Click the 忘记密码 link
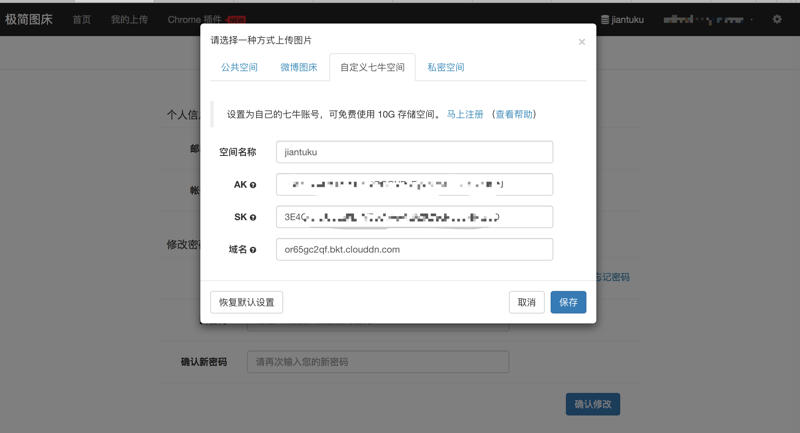 [613, 277]
